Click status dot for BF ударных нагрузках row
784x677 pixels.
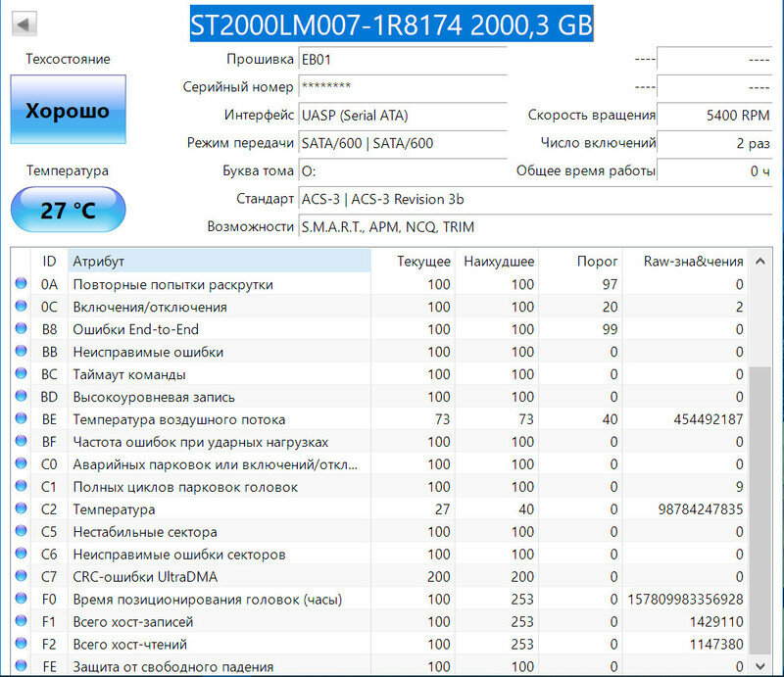point(21,441)
